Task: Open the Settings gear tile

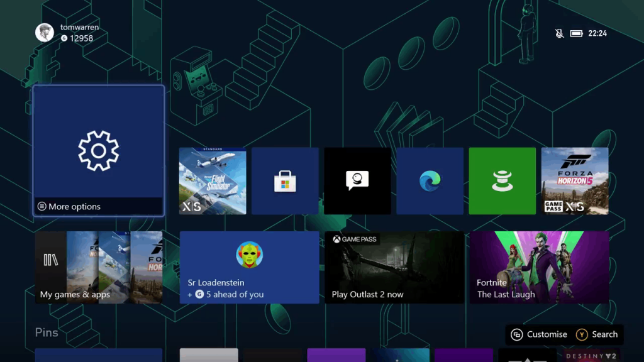Action: [x=99, y=151]
